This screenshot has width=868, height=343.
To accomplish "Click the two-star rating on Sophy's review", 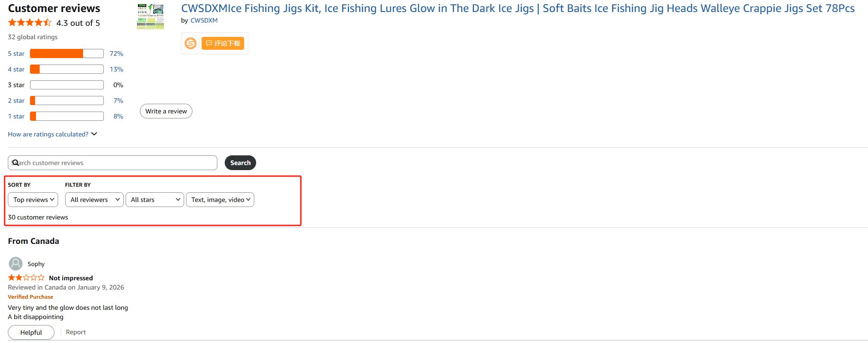I will 26,278.
